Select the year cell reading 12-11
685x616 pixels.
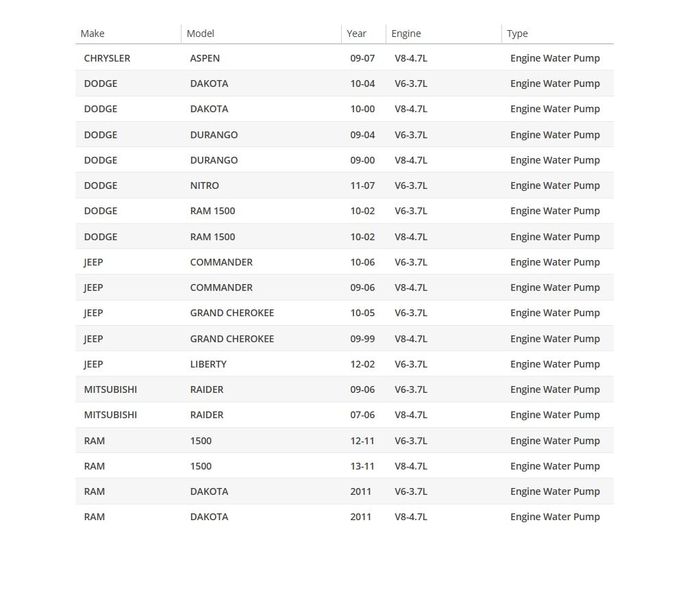362,441
